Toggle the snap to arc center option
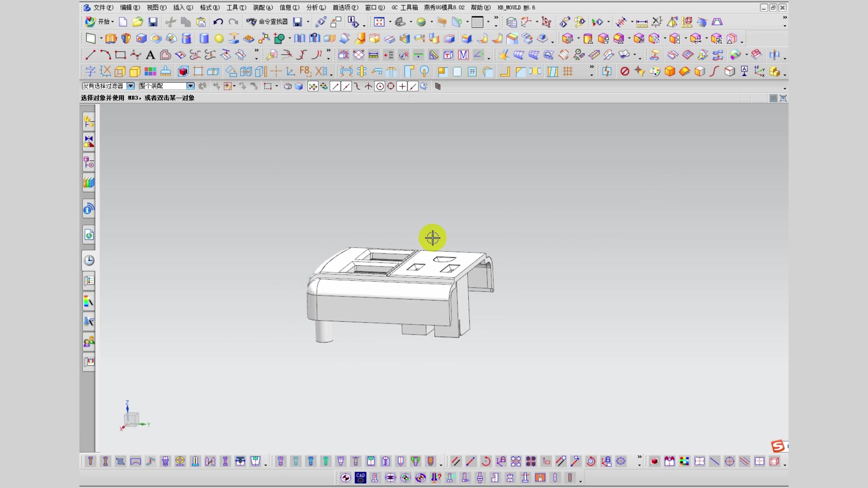868x488 pixels. pyautogui.click(x=380, y=86)
